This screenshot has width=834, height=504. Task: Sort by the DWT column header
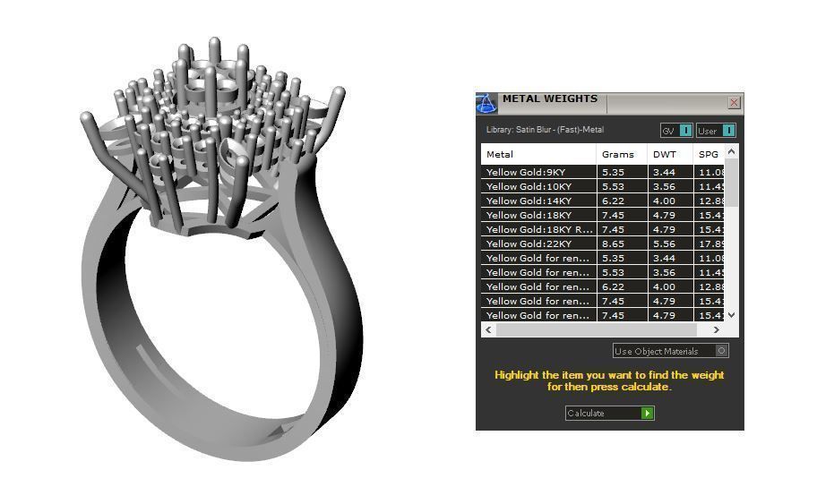670,154
